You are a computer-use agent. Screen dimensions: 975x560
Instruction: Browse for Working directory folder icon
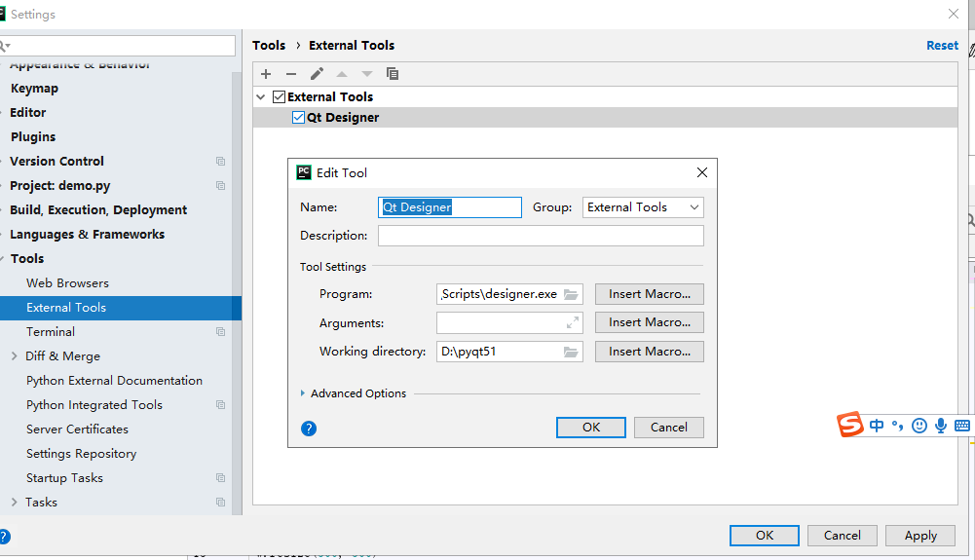[x=571, y=352]
